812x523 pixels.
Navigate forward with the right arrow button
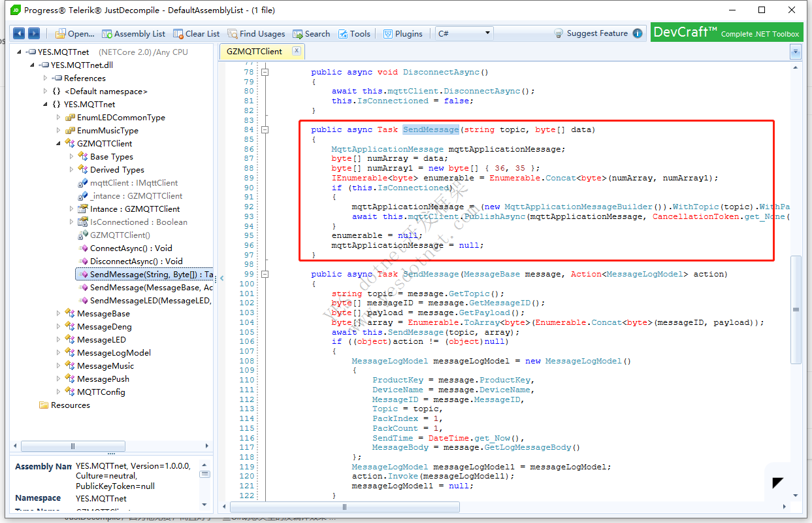tap(34, 33)
